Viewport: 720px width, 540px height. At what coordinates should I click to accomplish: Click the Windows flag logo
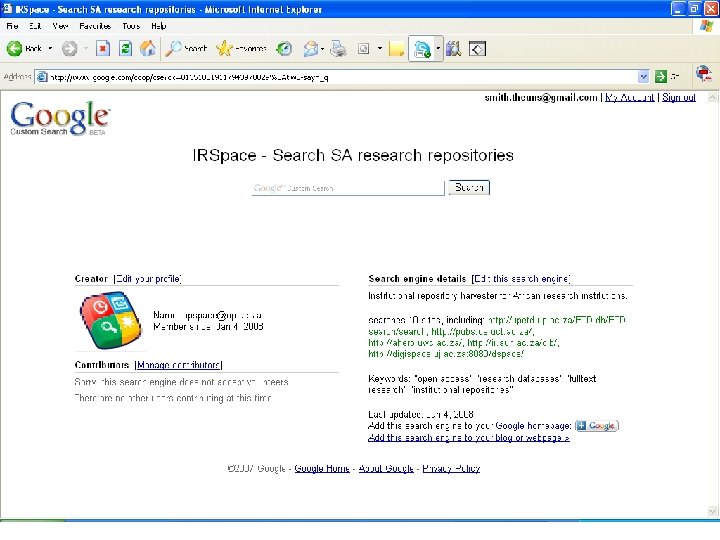706,26
